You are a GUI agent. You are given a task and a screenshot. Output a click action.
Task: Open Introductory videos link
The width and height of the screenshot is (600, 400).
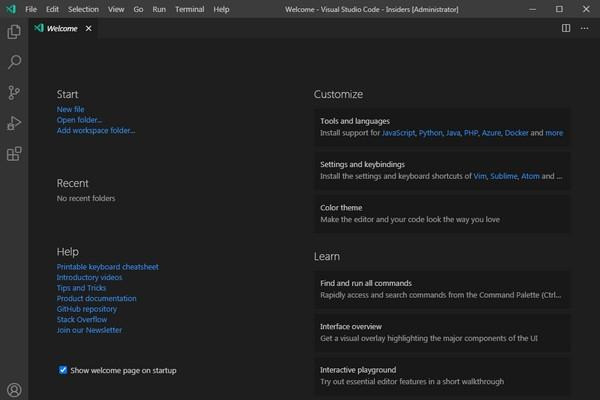point(90,277)
